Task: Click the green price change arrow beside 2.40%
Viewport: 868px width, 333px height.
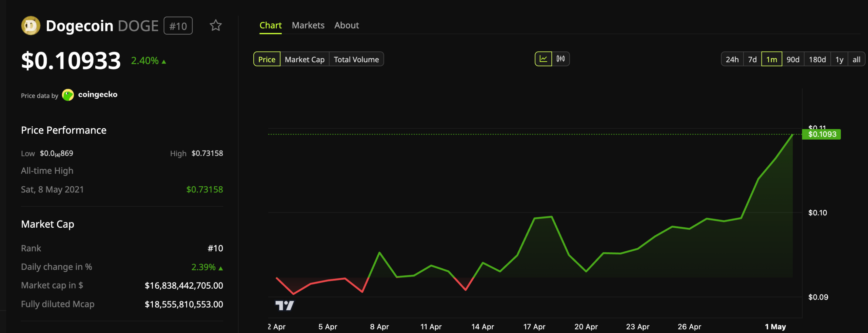Action: pyautogui.click(x=164, y=62)
